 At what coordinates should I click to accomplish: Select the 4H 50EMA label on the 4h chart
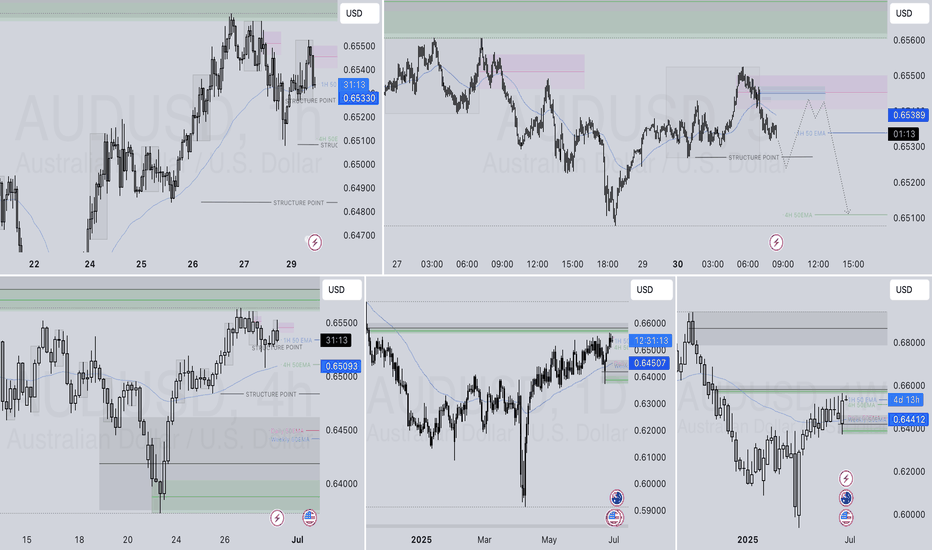point(297,364)
